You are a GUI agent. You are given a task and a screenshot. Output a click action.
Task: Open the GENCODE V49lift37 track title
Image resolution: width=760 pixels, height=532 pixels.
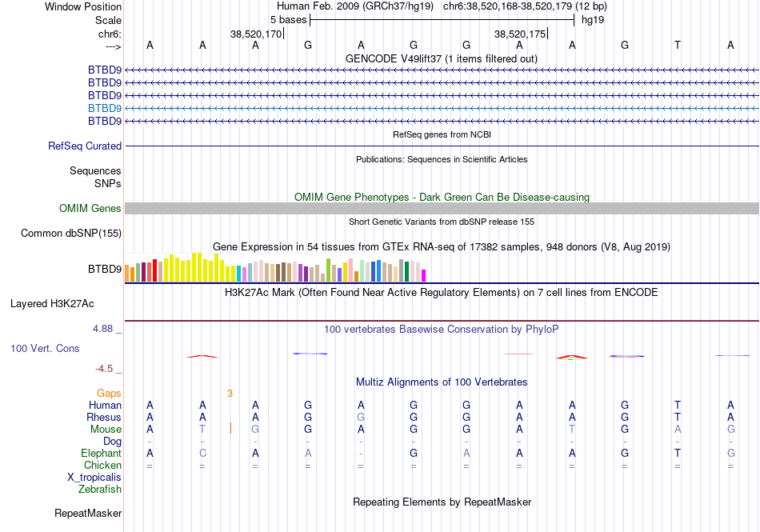[442, 58]
